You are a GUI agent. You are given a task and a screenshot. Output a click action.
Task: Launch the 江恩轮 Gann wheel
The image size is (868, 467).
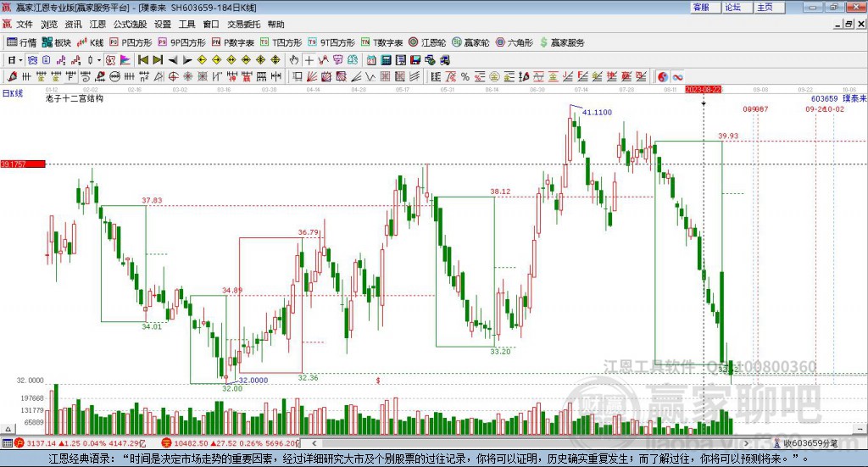pos(427,42)
